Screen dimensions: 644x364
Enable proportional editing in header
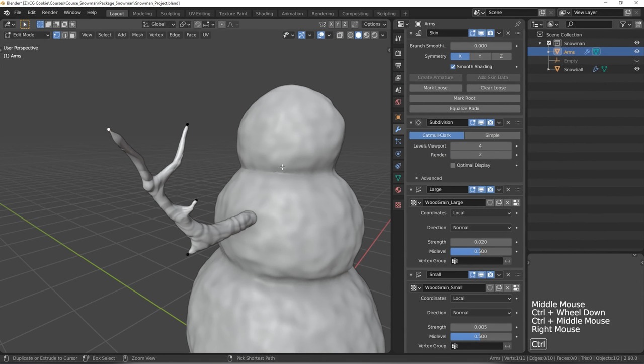point(221,24)
